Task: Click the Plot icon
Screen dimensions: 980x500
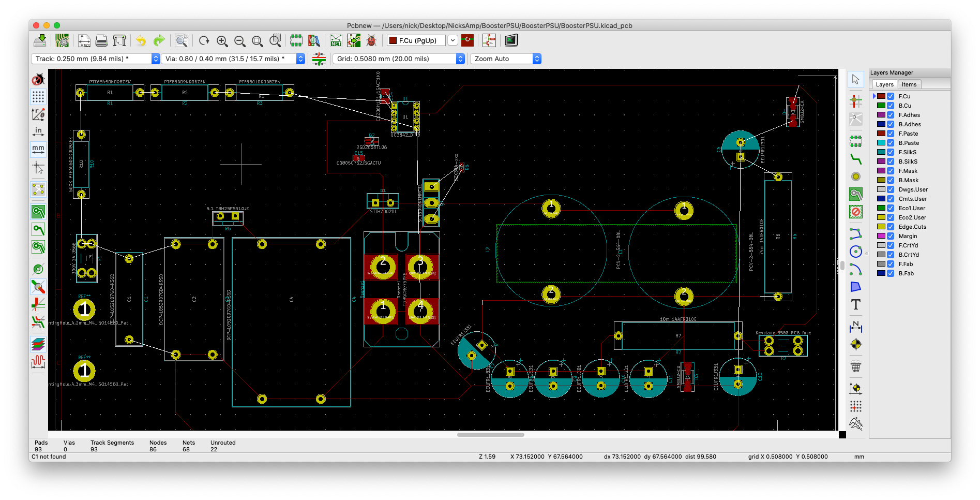Action: 119,40
